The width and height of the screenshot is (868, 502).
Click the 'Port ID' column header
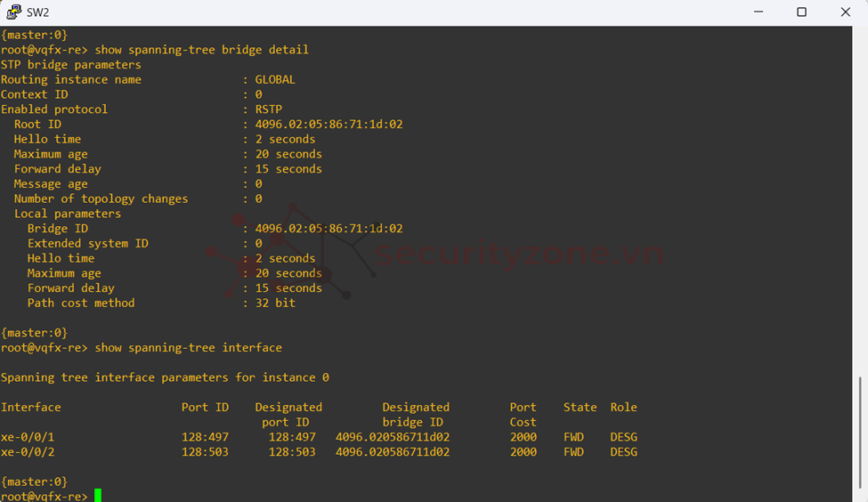pos(205,408)
